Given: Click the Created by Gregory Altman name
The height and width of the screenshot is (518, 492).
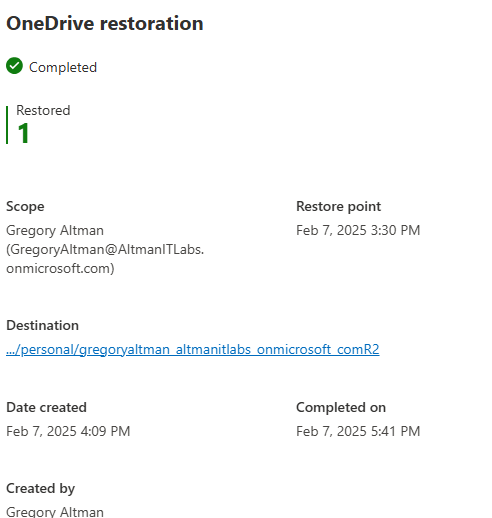Looking at the screenshot, I should coord(55,512).
